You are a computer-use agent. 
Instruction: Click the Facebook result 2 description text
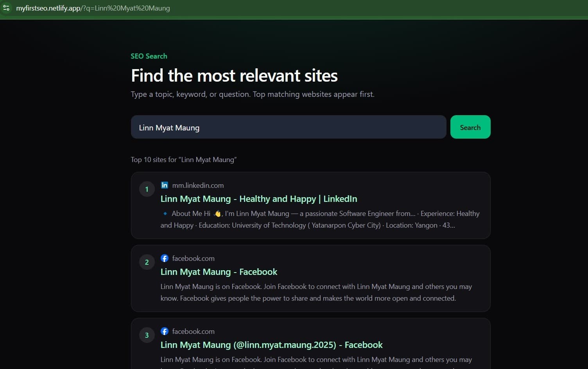point(316,292)
